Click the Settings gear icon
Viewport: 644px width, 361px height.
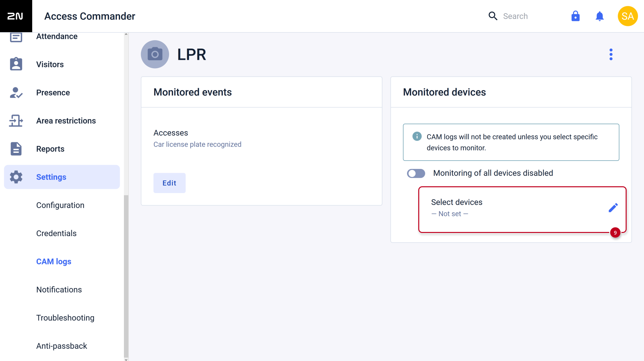click(16, 177)
